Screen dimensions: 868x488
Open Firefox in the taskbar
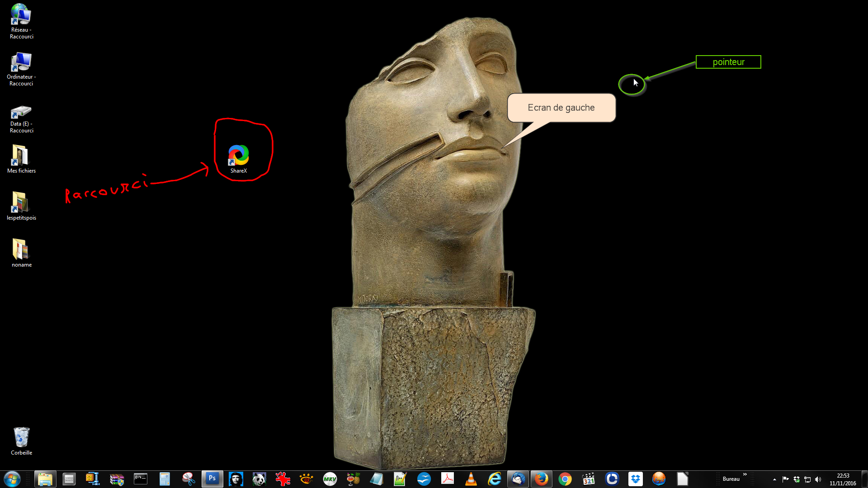(541, 479)
